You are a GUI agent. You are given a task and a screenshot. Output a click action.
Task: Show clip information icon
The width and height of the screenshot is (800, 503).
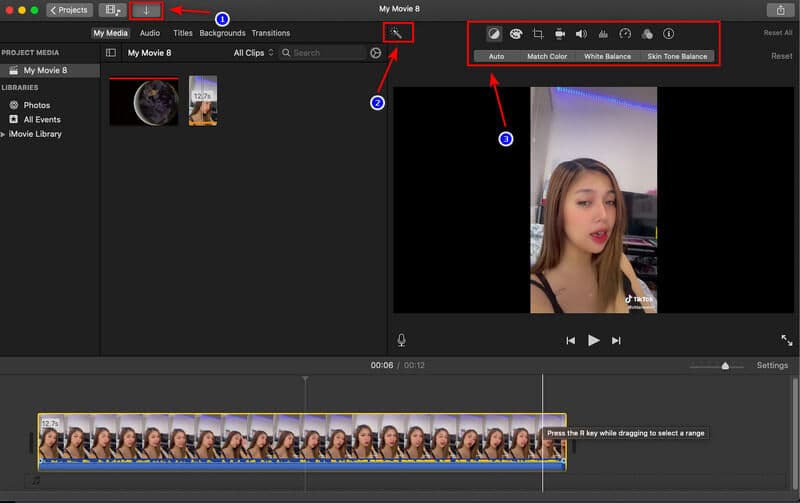point(669,33)
